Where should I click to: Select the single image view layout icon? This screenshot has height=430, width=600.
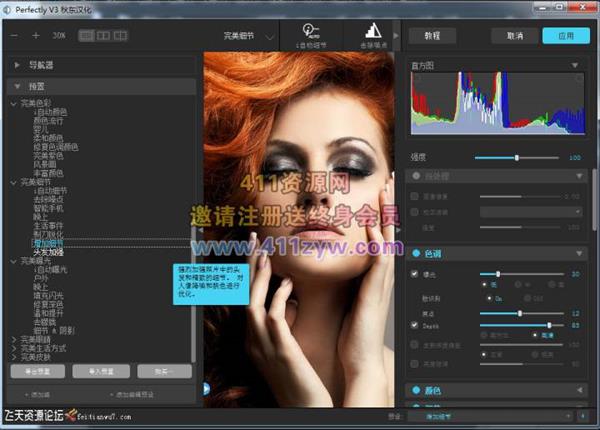pyautogui.click(x=84, y=35)
